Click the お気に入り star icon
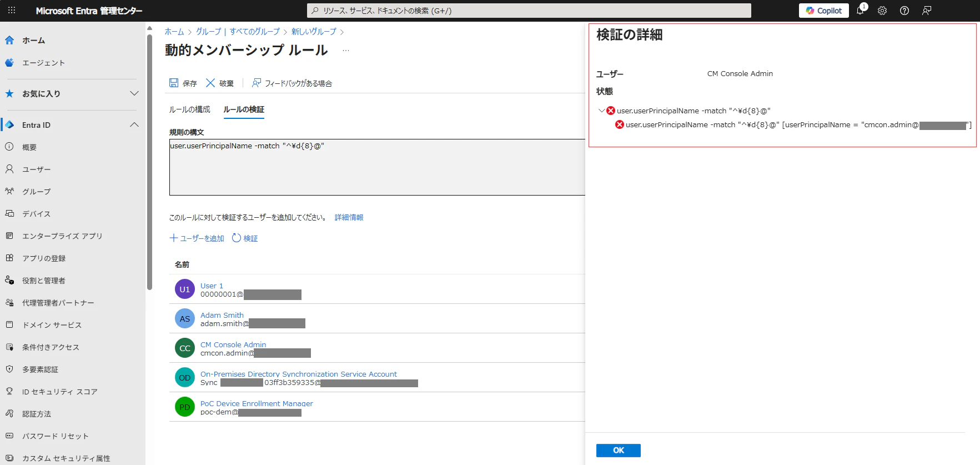This screenshot has width=980, height=465. [9, 93]
